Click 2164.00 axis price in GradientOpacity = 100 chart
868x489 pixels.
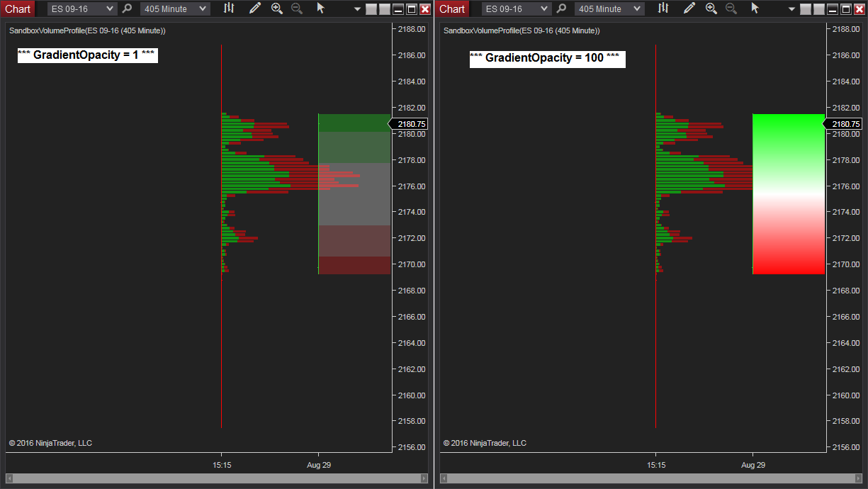(846, 343)
